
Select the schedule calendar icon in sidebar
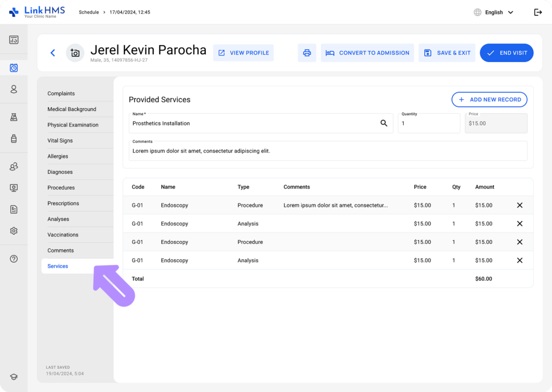(x=13, y=67)
